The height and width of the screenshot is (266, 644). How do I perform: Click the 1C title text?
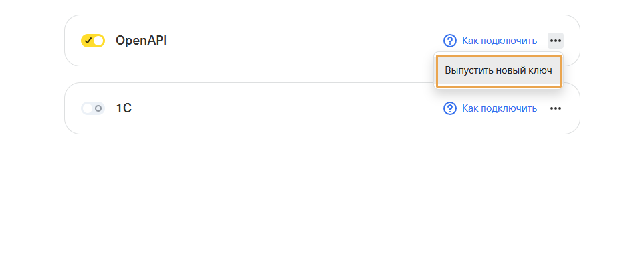click(x=124, y=108)
